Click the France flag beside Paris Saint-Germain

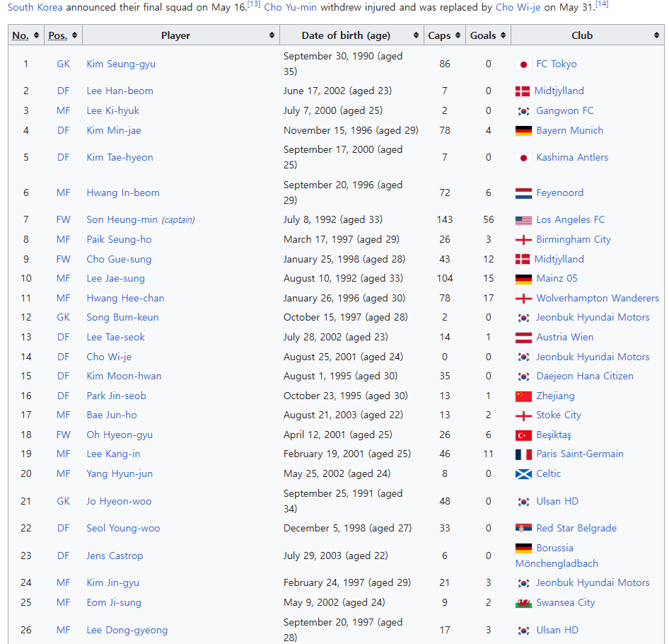click(x=523, y=454)
